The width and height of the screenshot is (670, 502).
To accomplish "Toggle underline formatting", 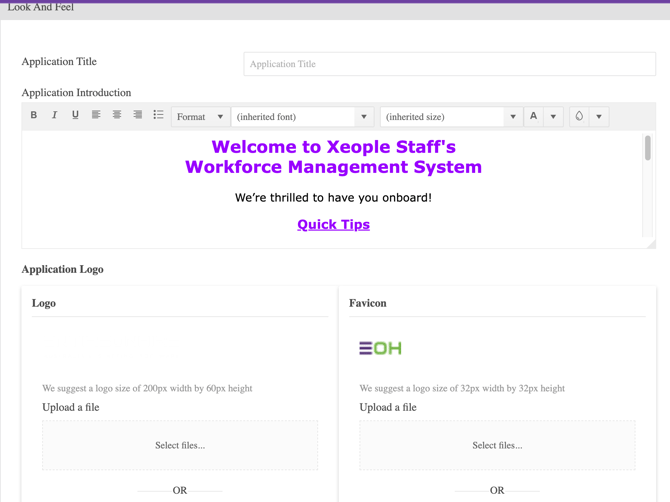I will [x=75, y=116].
